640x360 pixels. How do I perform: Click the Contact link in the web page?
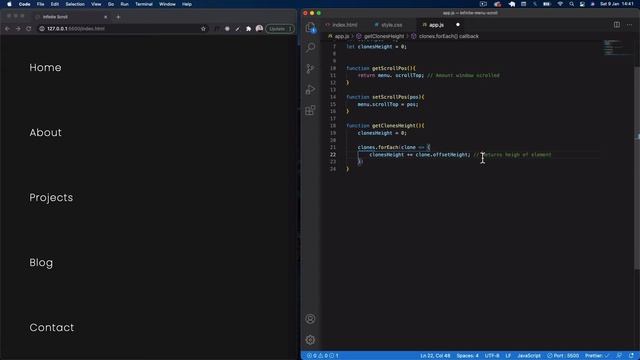point(52,327)
